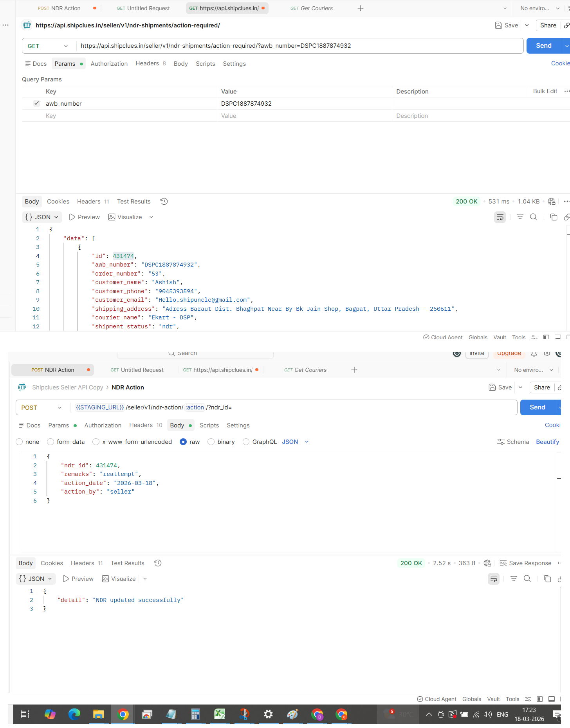Image resolution: width=570 pixels, height=728 pixels.
Task: Open Postman settings gear in lower header
Action: (547, 354)
